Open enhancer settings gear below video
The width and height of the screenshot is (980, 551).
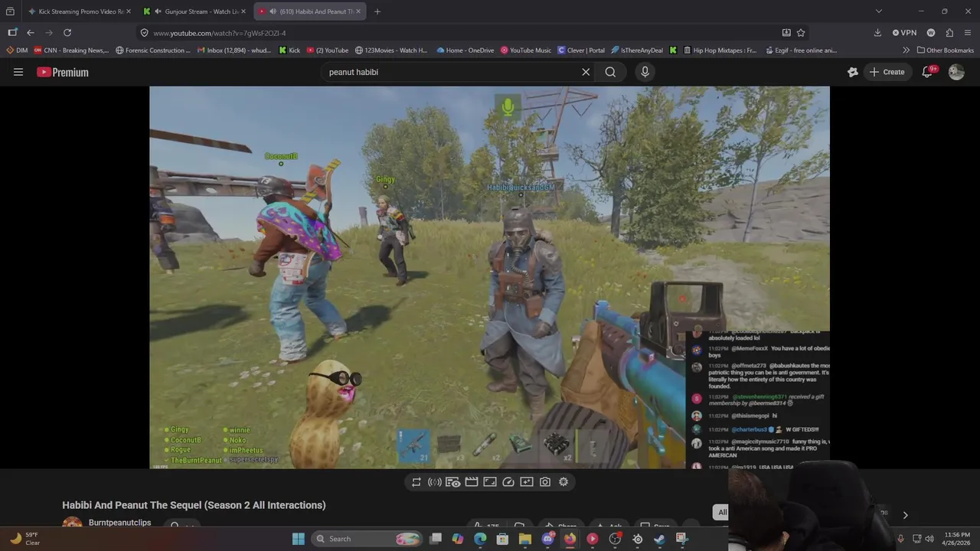[563, 482]
